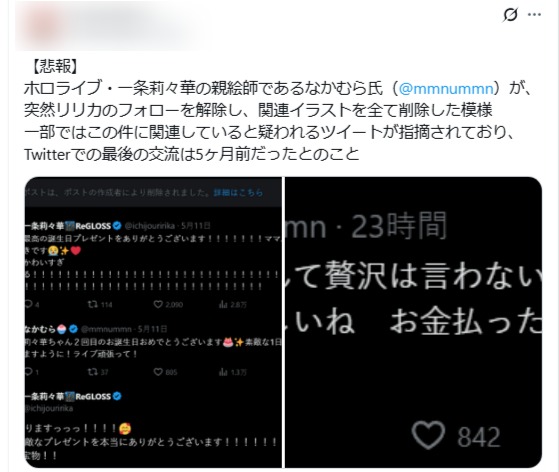Open the @mmnummmn mention link
This screenshot has width=559, height=472.
click(447, 88)
